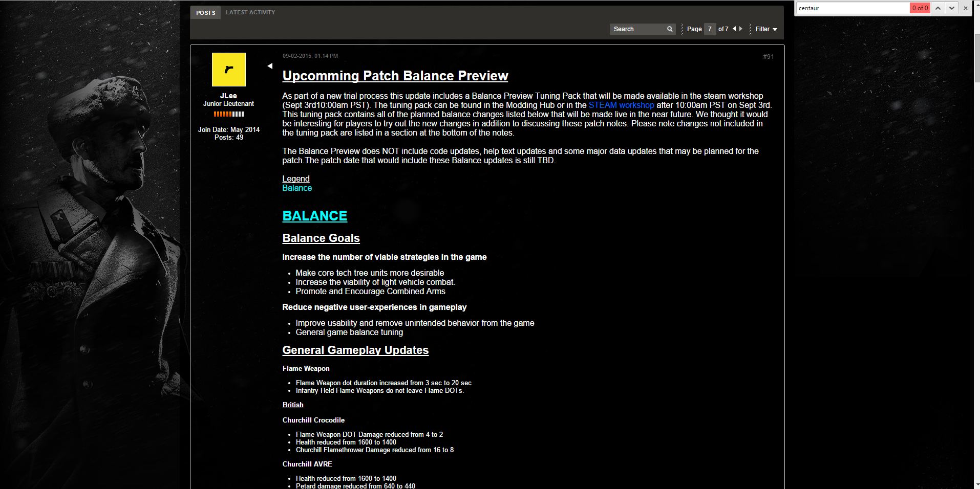Click the '0 of 0' find results counter
The width and height of the screenshot is (980, 489).
(920, 8)
